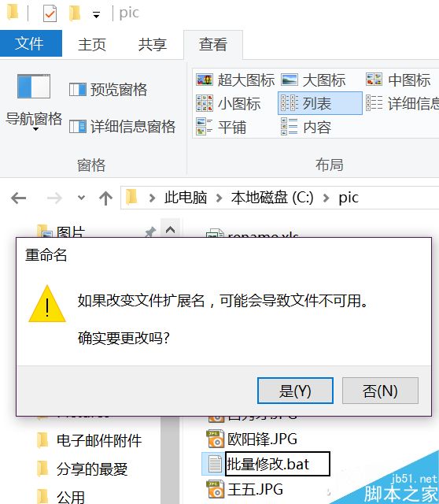
Task: Confirm rename with Yes 是(Y) button
Action: click(295, 391)
